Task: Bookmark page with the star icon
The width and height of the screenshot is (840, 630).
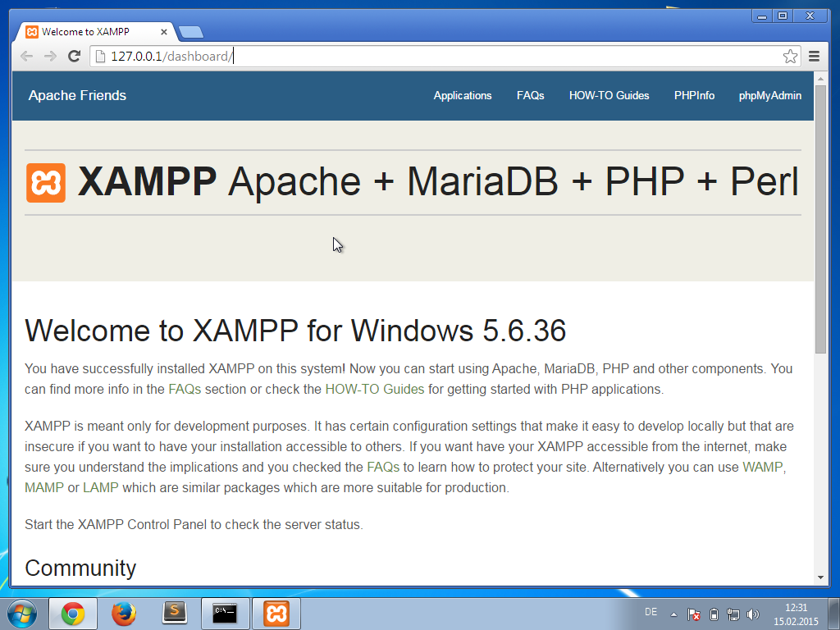Action: [790, 57]
